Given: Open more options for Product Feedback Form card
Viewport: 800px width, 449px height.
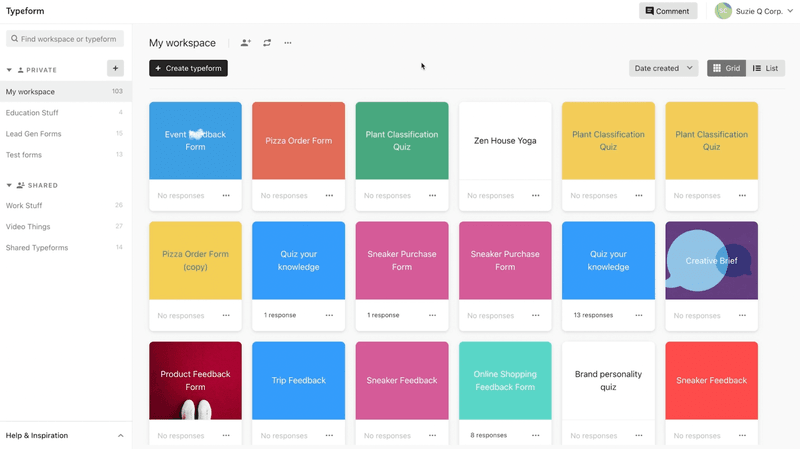Looking at the screenshot, I should 226,435.
